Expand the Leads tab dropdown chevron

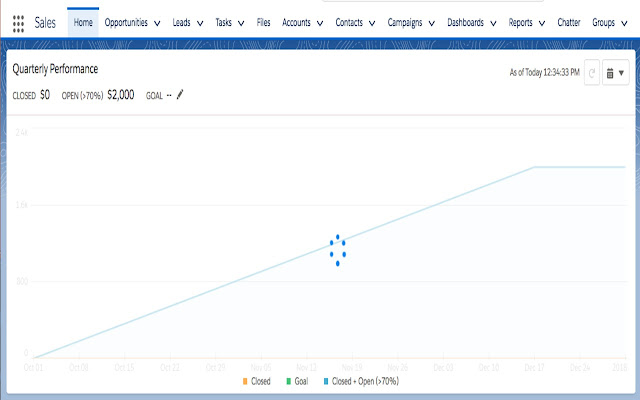pos(201,22)
